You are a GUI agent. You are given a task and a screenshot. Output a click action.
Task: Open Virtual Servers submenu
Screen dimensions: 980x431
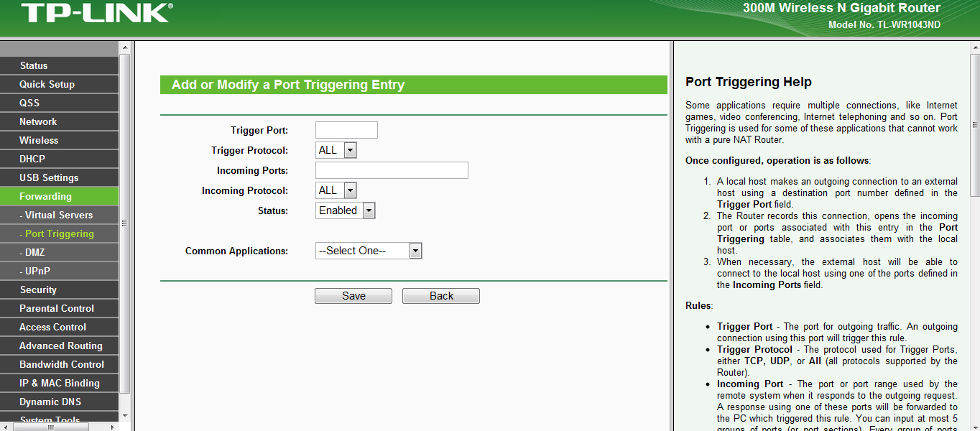coord(59,215)
